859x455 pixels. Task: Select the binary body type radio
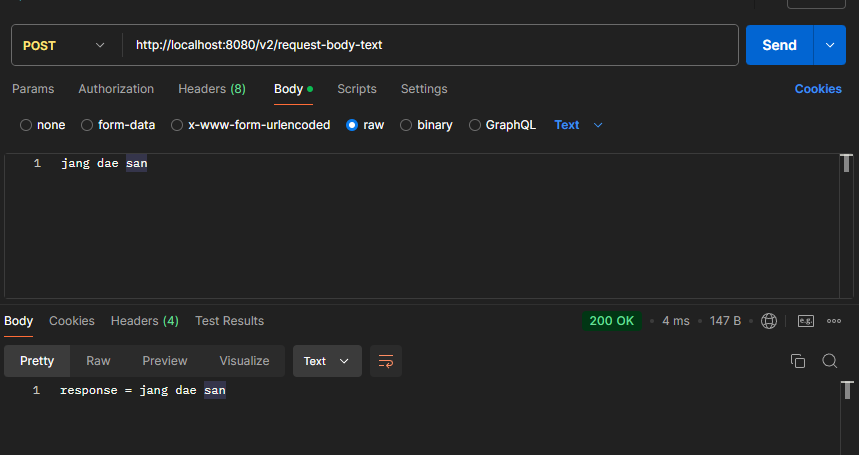coord(405,125)
